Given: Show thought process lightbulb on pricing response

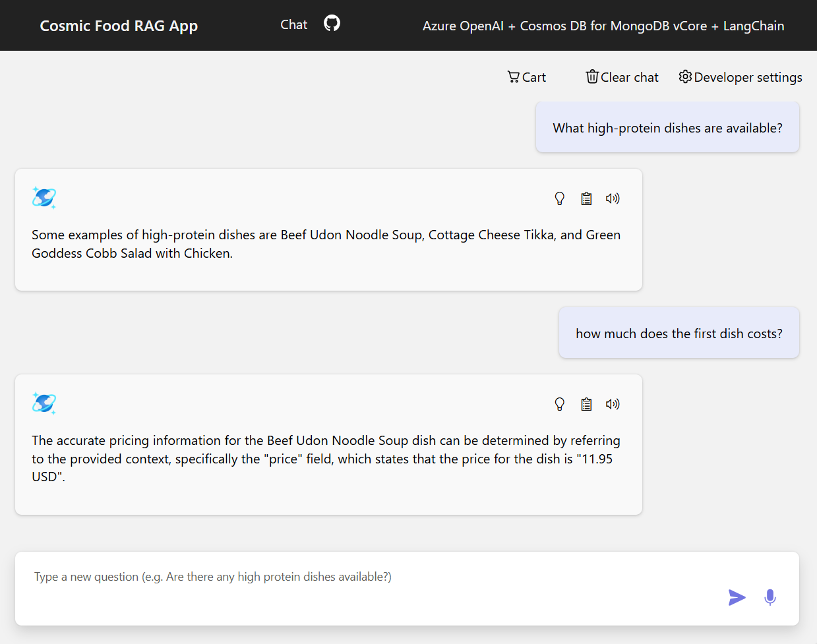Looking at the screenshot, I should 559,403.
